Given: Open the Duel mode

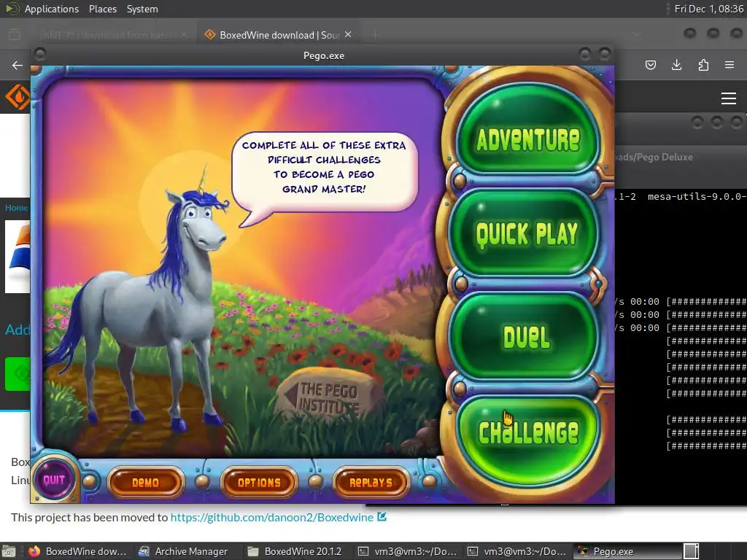Looking at the screenshot, I should [x=525, y=336].
